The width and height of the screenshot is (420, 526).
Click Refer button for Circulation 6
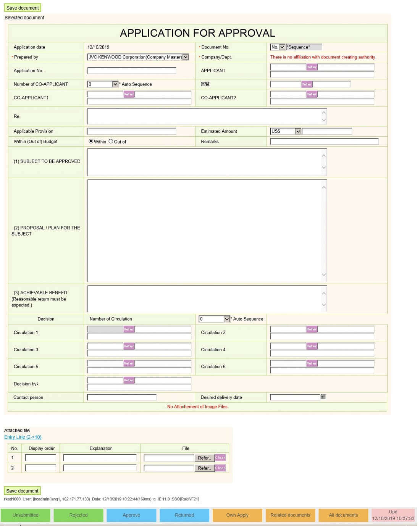coord(312,363)
